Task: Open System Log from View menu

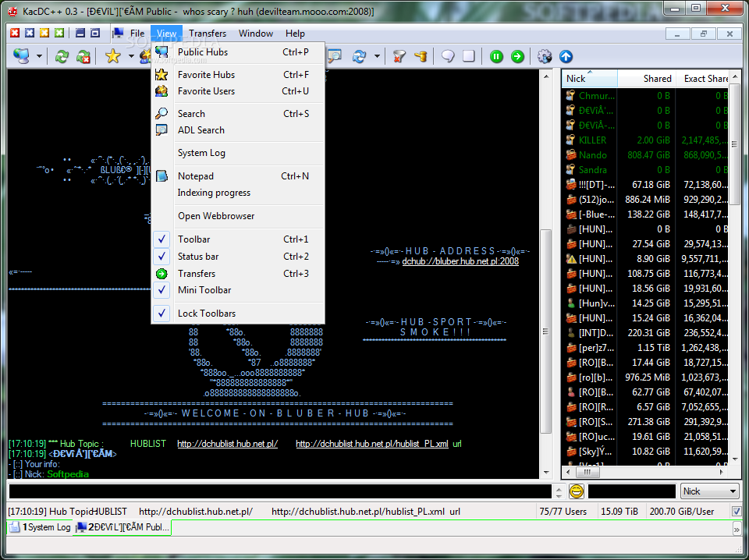Action: click(x=238, y=153)
